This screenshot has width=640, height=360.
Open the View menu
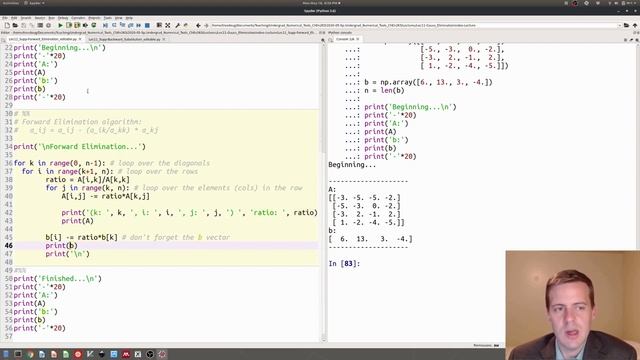coord(118,18)
